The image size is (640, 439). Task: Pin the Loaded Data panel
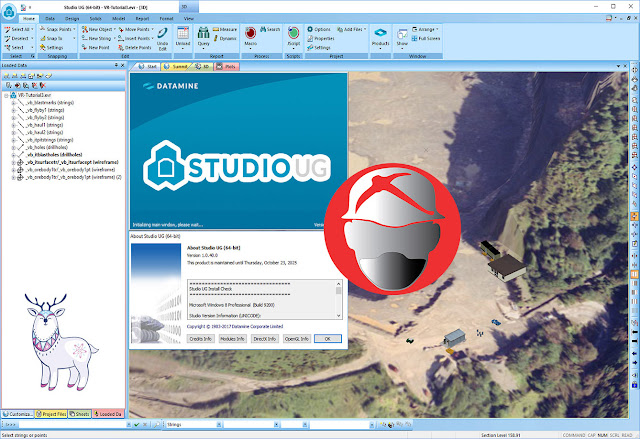tap(116, 65)
